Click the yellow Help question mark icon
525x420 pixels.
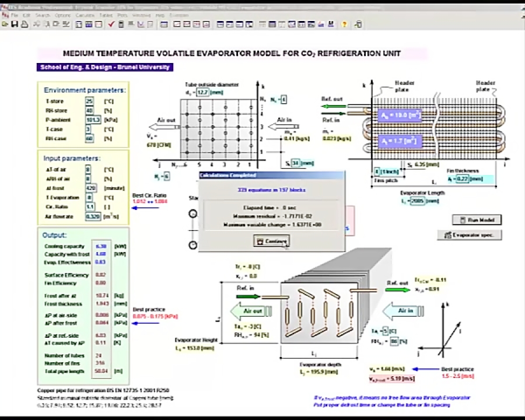pos(344,24)
